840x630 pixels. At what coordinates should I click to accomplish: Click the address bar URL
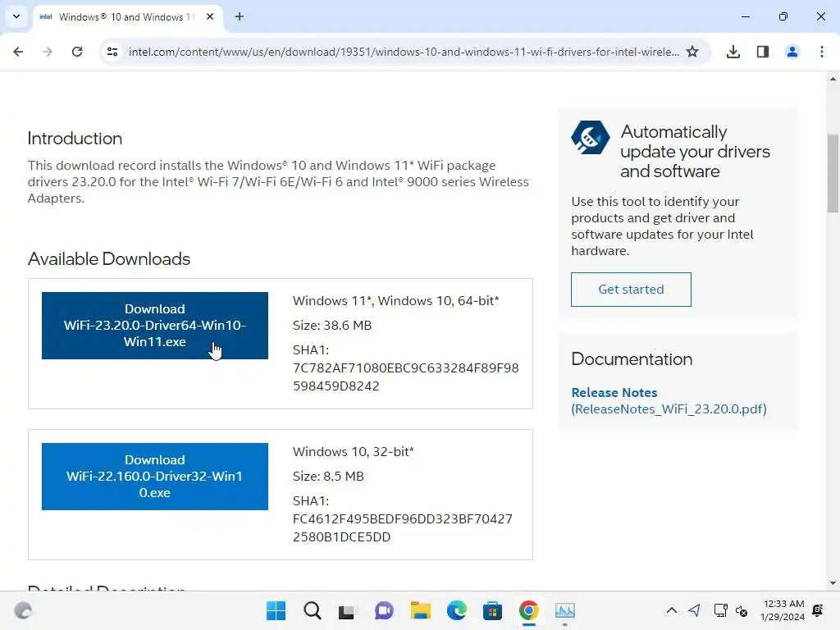click(404, 52)
